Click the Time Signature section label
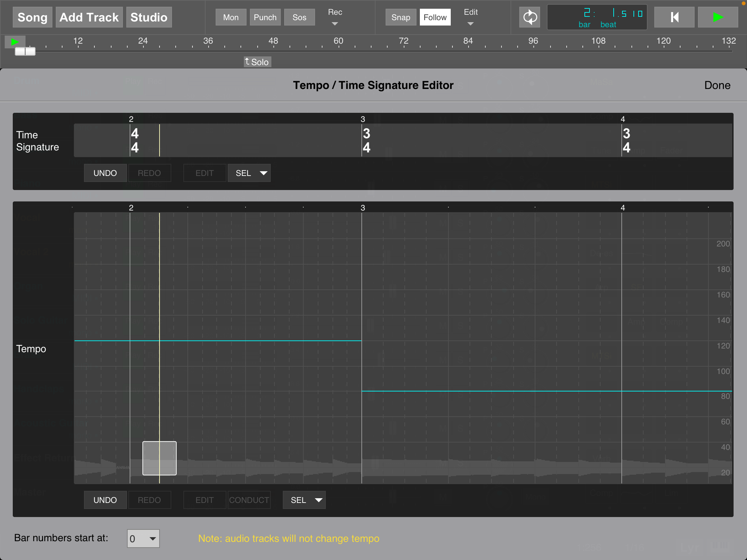The image size is (747, 560). click(38, 141)
